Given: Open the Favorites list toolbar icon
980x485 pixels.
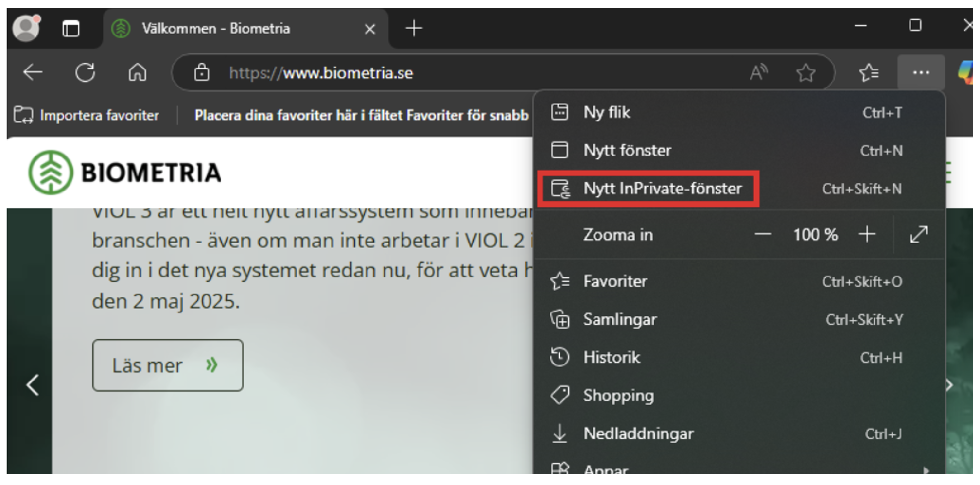Looking at the screenshot, I should tap(869, 73).
